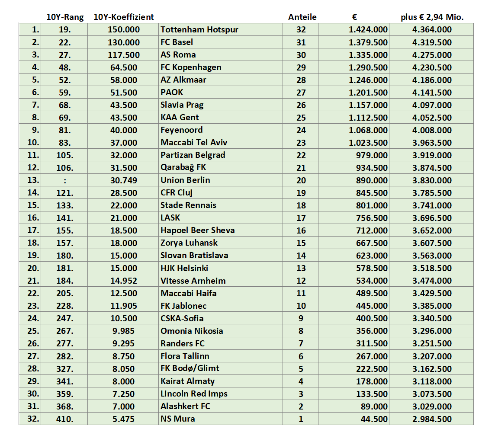Click the Anteile column header
The width and height of the screenshot is (495, 448).
point(302,17)
